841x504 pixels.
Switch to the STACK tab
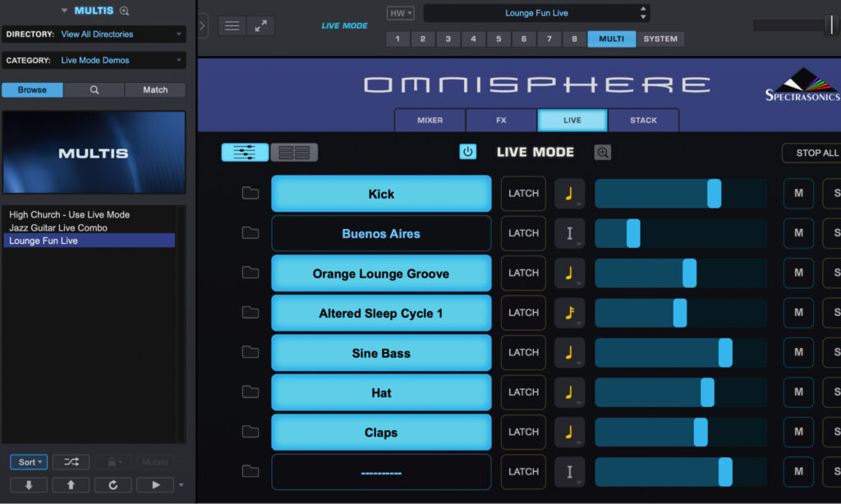pyautogui.click(x=644, y=120)
